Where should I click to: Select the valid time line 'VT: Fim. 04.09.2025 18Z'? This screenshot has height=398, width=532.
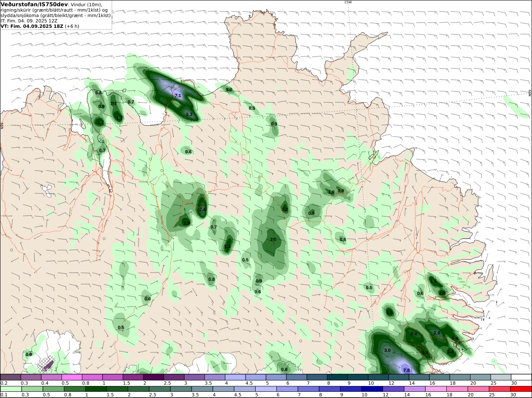tap(32, 26)
